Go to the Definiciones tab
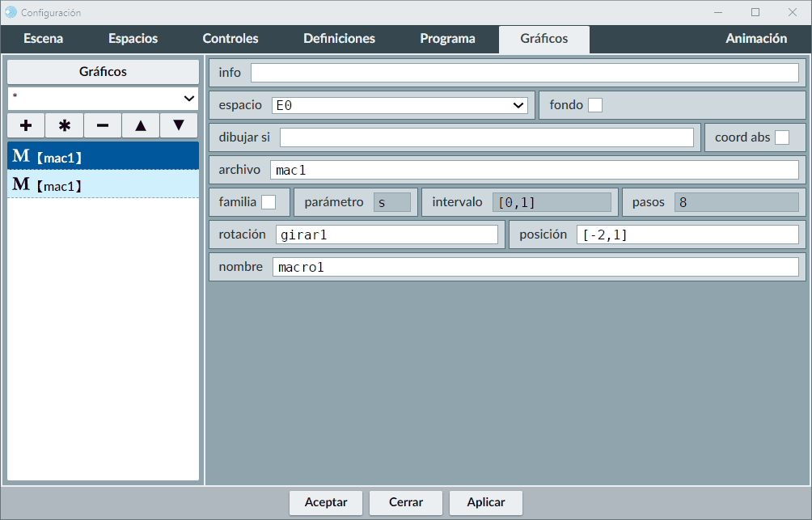The height and width of the screenshot is (520, 812). coord(339,39)
